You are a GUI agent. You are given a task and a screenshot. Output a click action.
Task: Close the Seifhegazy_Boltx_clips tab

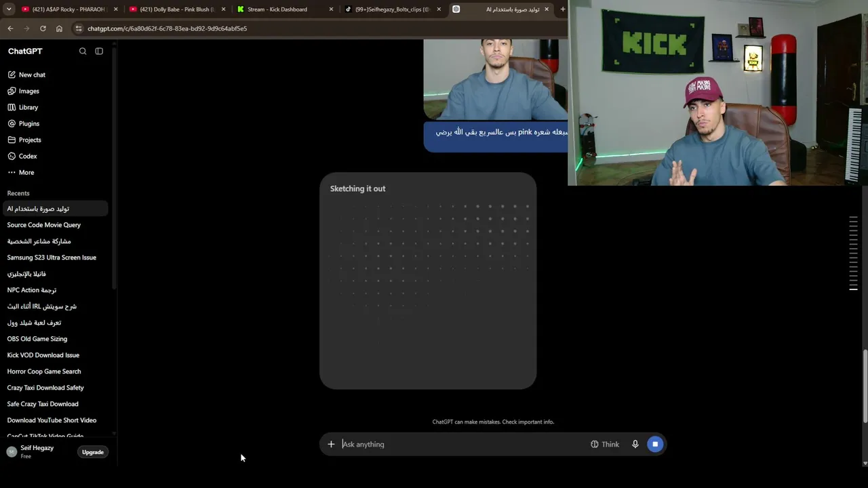pos(439,9)
